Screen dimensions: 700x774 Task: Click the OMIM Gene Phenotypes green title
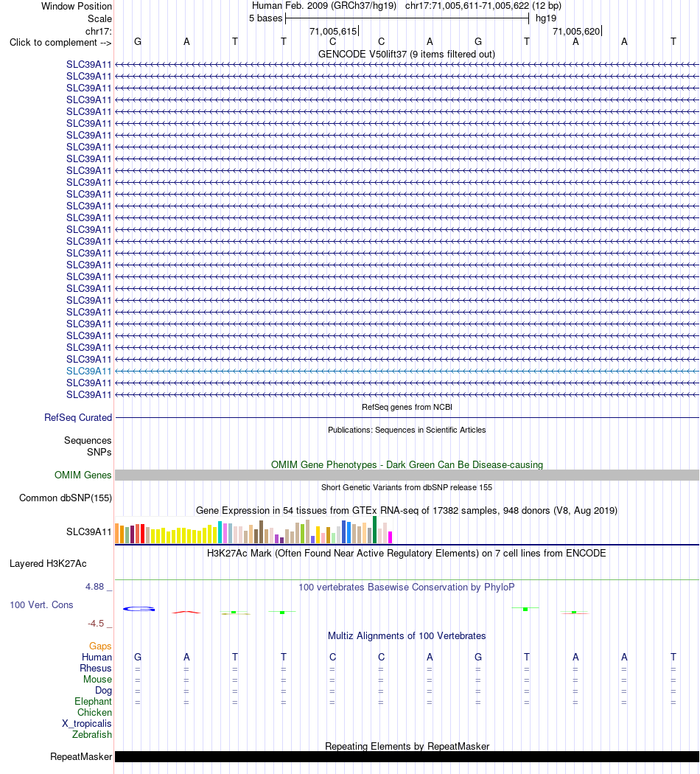407,464
